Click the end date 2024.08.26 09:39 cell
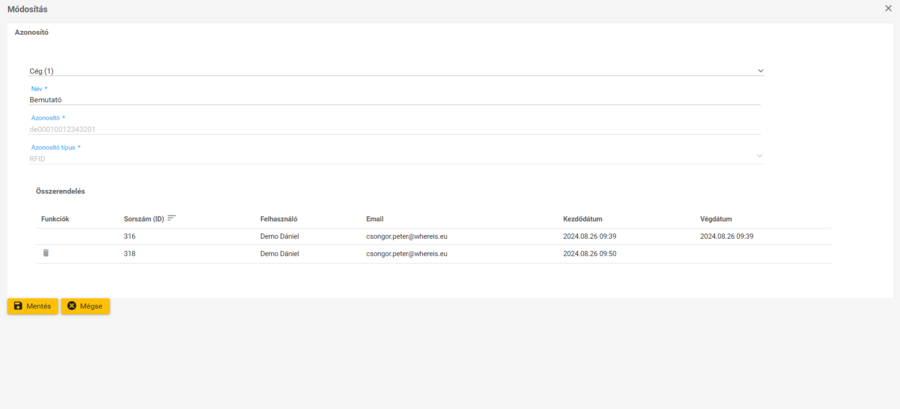The image size is (900, 409). coord(726,236)
